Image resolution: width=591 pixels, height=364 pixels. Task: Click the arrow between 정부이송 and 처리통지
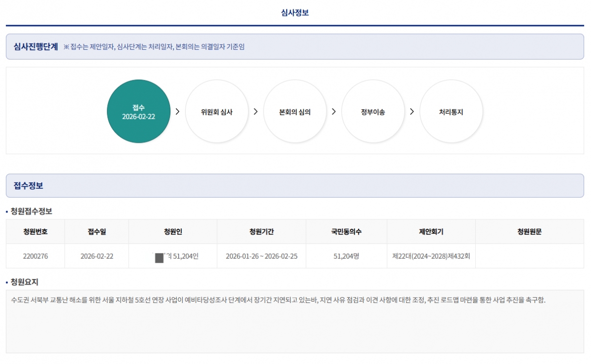tap(412, 112)
